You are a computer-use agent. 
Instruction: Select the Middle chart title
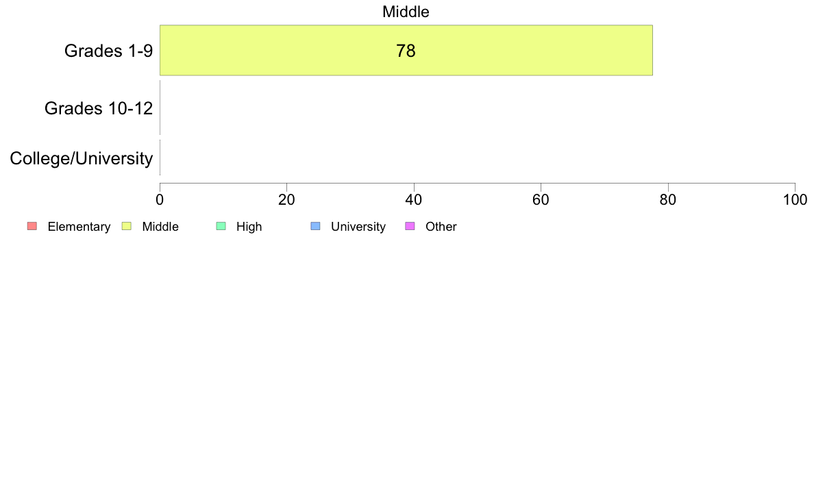(x=406, y=12)
